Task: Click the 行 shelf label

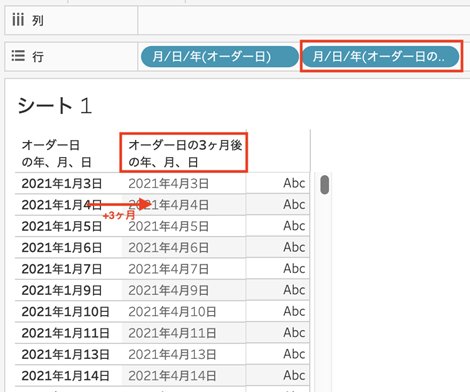Action: 38,56
